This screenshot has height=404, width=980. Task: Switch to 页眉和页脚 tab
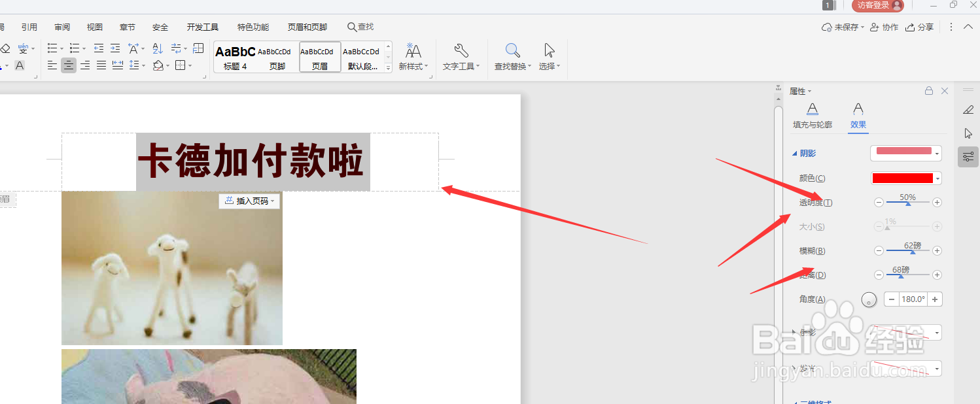[307, 27]
